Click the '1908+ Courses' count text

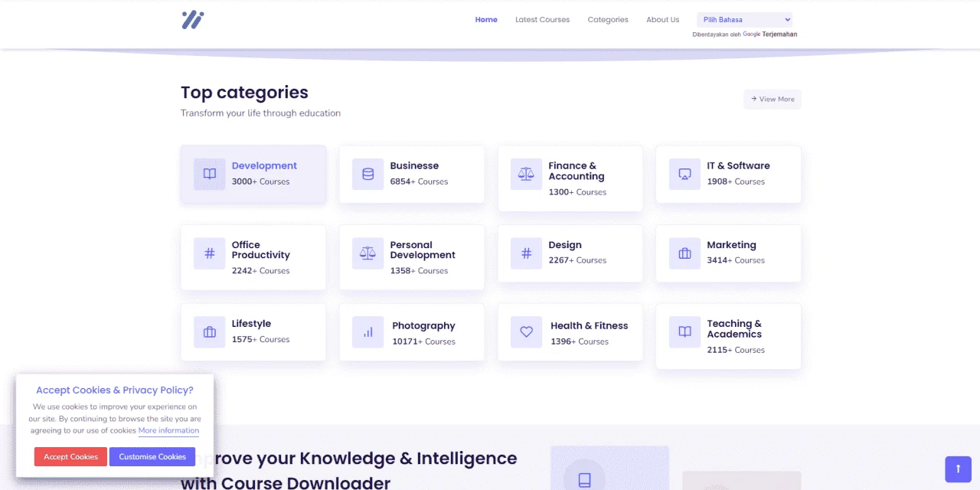click(x=736, y=182)
